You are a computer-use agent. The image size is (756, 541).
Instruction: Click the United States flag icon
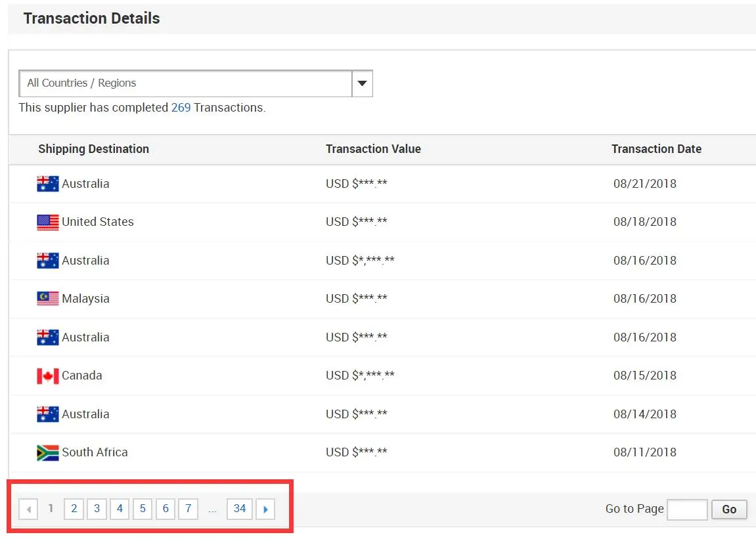(48, 222)
